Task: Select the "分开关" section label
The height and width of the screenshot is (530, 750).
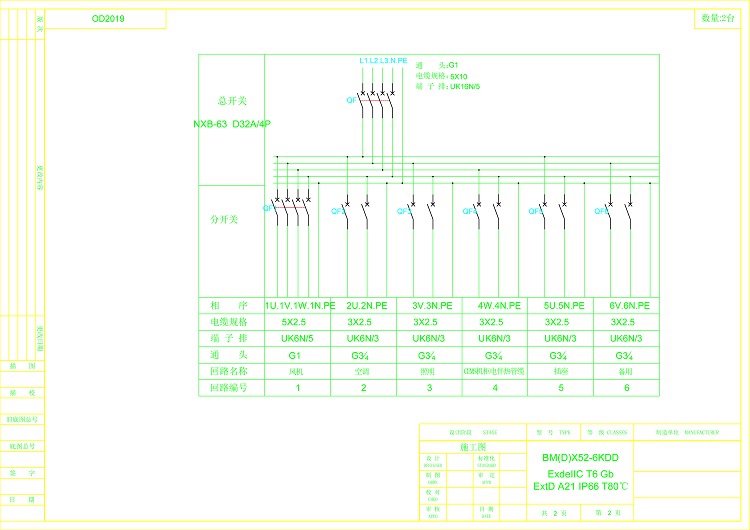Action: (x=224, y=220)
